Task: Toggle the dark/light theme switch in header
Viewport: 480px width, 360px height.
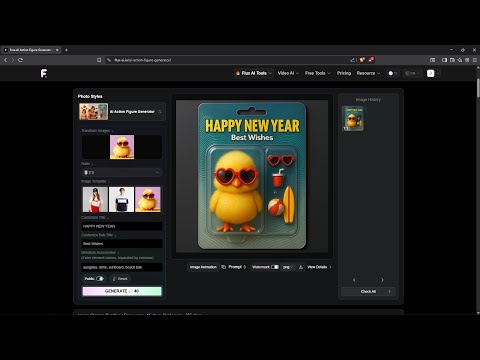Action: pos(392,73)
